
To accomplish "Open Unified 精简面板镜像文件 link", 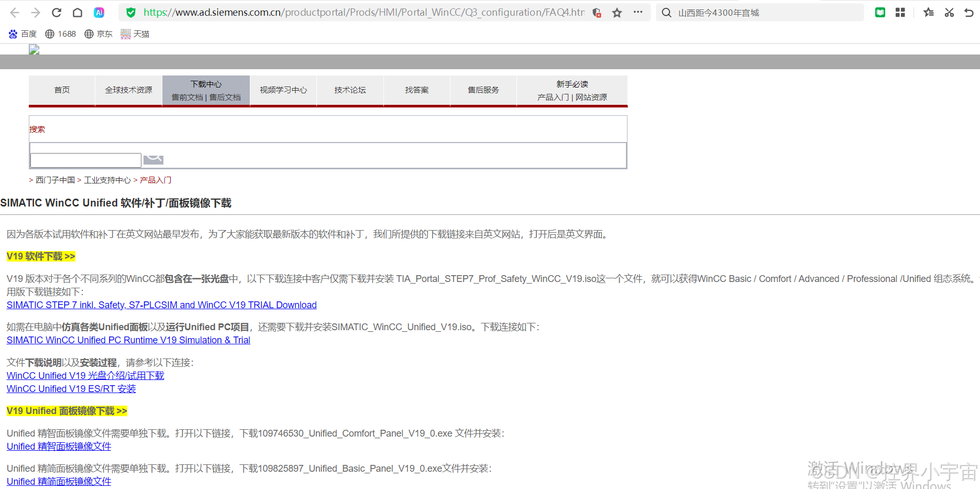I will (x=59, y=481).
